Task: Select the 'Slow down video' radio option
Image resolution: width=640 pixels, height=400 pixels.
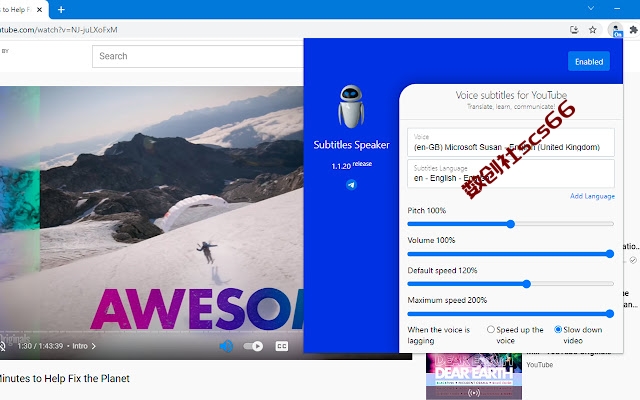Action: pyautogui.click(x=558, y=329)
